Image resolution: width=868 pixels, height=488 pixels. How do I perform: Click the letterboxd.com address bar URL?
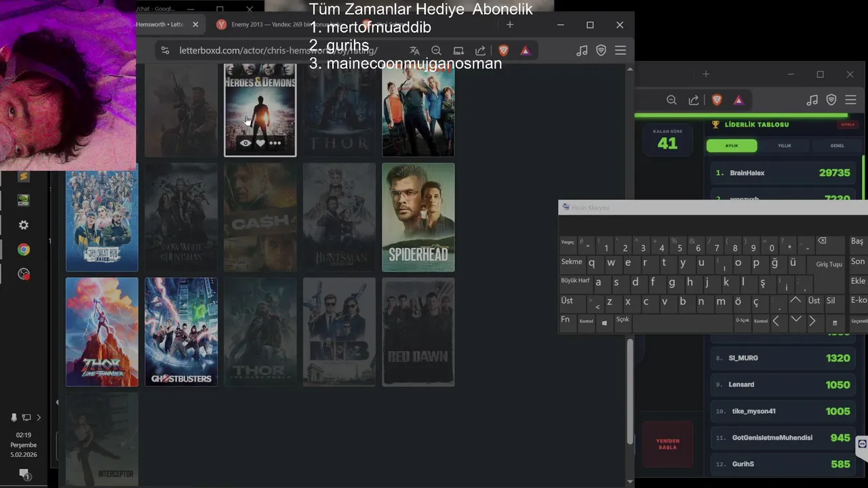click(278, 51)
